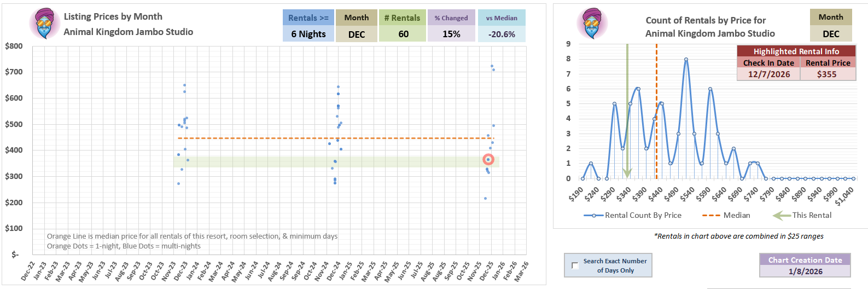Click the # Rentals header cell
The width and height of the screenshot is (868, 289).
click(403, 18)
